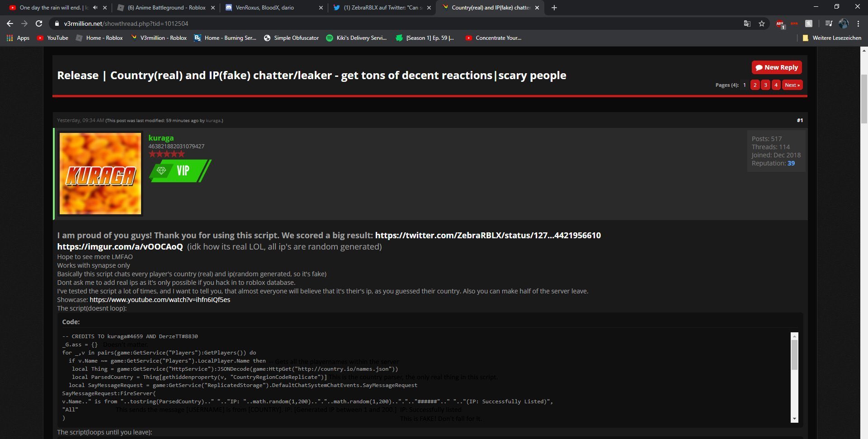Open the media controls playlist icon

click(828, 24)
